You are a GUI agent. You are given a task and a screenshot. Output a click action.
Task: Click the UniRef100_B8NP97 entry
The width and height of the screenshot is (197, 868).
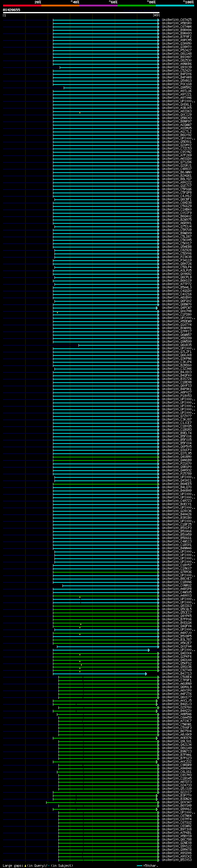177,121
